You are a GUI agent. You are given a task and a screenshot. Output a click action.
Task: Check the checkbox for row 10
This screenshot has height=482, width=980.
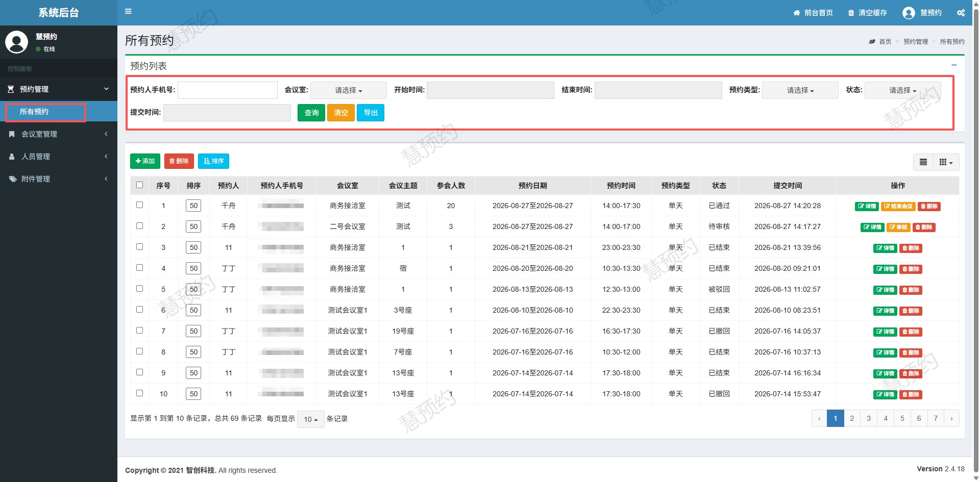click(x=139, y=393)
